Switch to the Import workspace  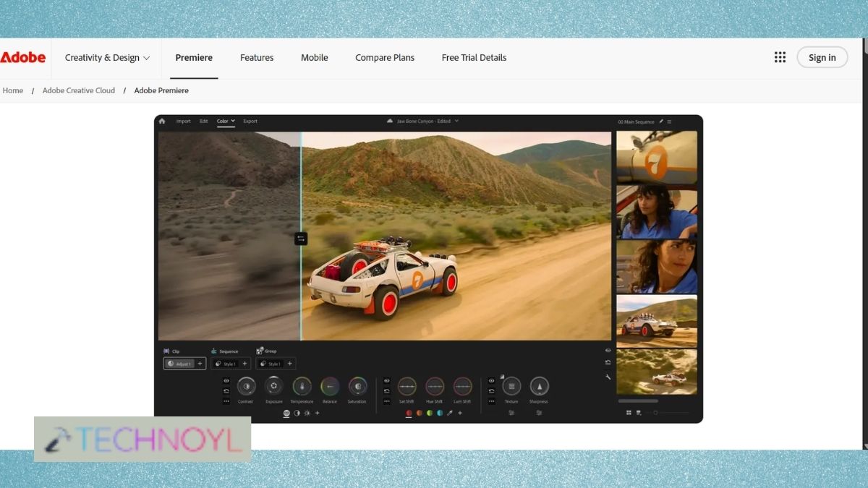coord(184,121)
